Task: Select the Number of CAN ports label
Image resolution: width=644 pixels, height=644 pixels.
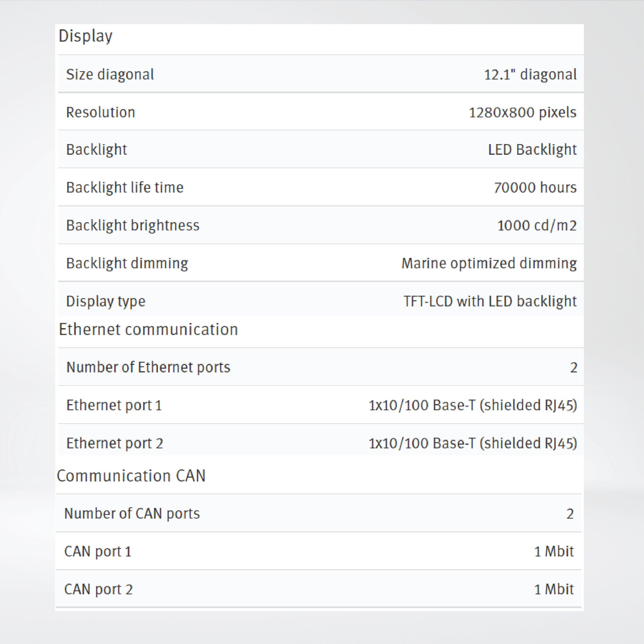Action: coord(132,513)
